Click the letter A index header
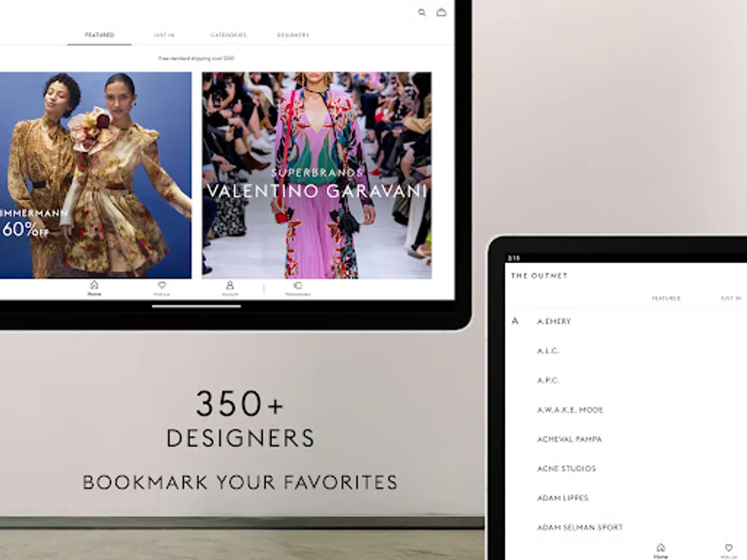 coord(515,322)
